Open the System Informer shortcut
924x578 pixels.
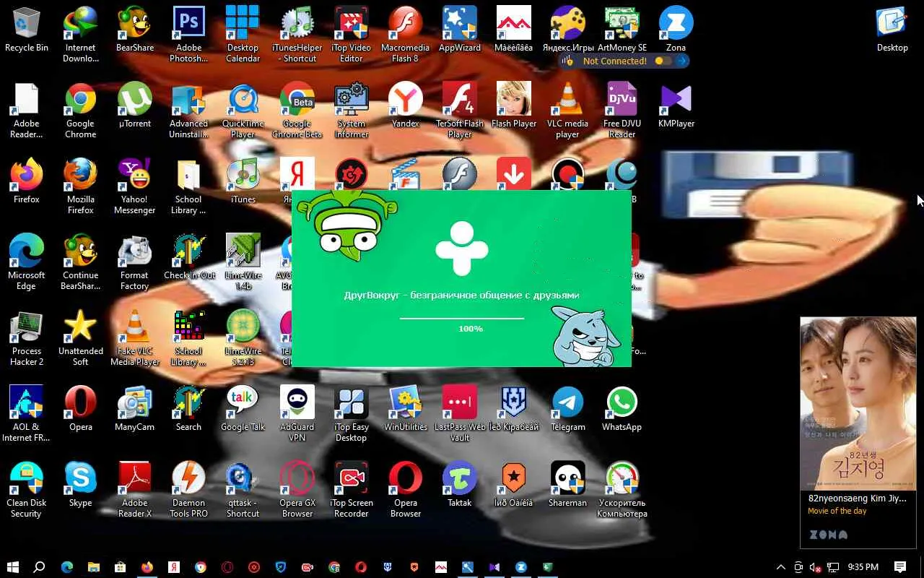351,111
